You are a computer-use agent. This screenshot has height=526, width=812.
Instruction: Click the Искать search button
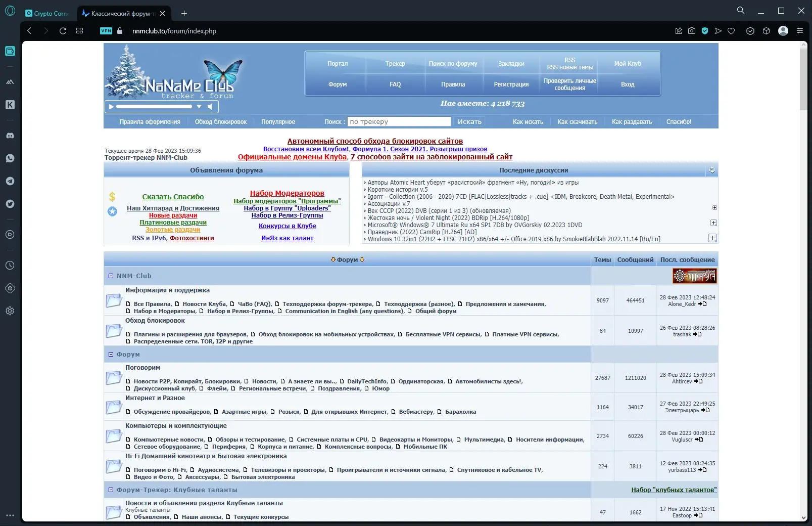point(469,121)
